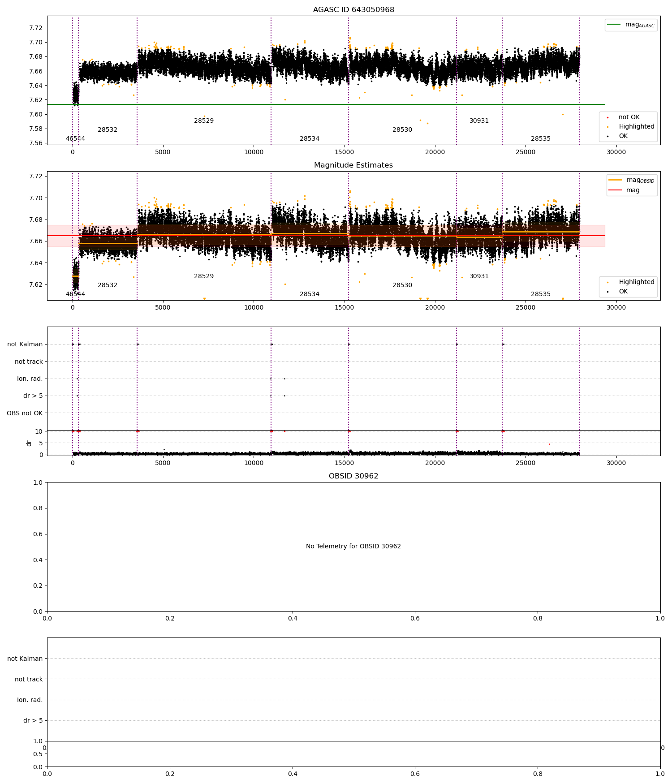Click label 46544 in the Magnitude Estimates plot
Viewport: 672px width, 784px height.
pyautogui.click(x=75, y=294)
